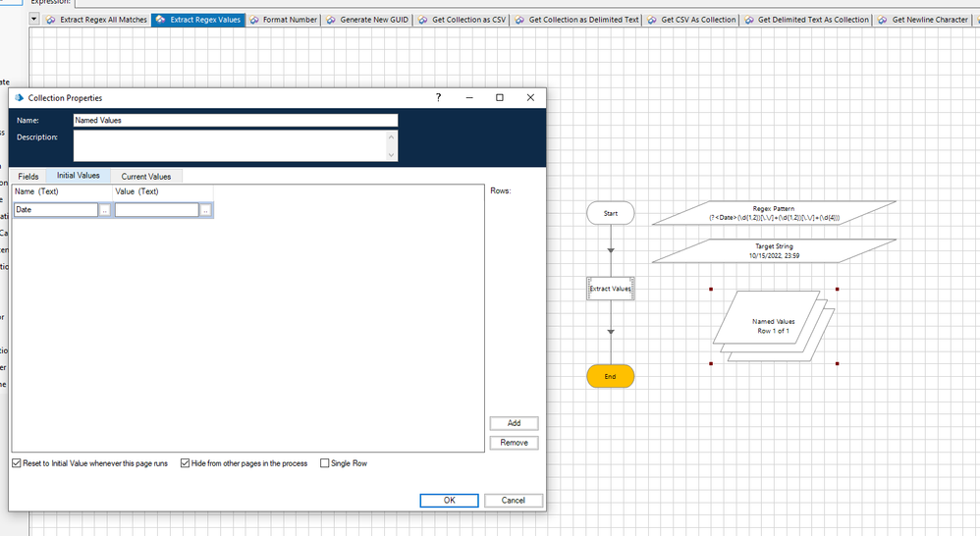Click the help question mark icon

(439, 97)
